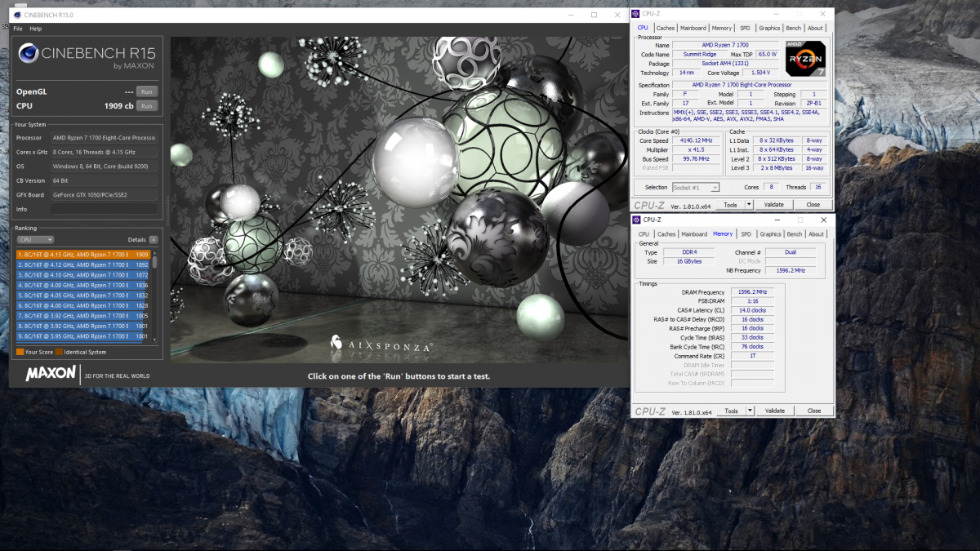Click Tools button in bottom CPU-Z window
980x551 pixels.
731,411
